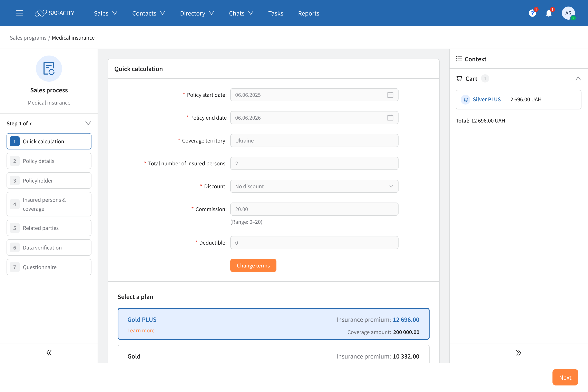Click the Context list icon
Screen dimensions: 588x392
pyautogui.click(x=459, y=59)
